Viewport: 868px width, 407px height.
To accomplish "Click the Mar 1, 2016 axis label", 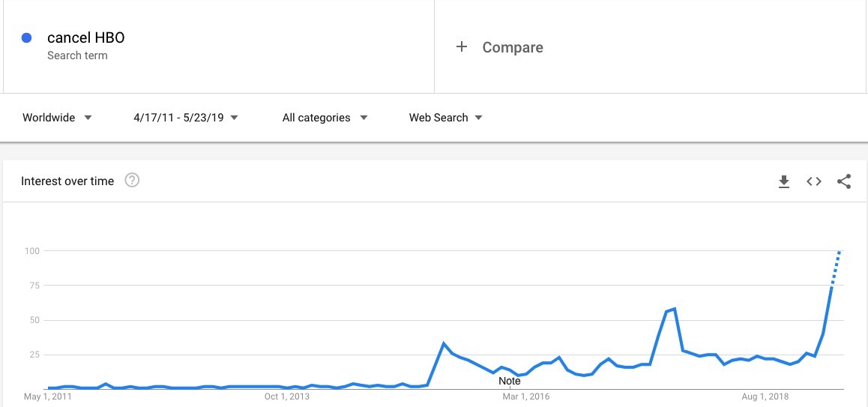I will pyautogui.click(x=526, y=397).
